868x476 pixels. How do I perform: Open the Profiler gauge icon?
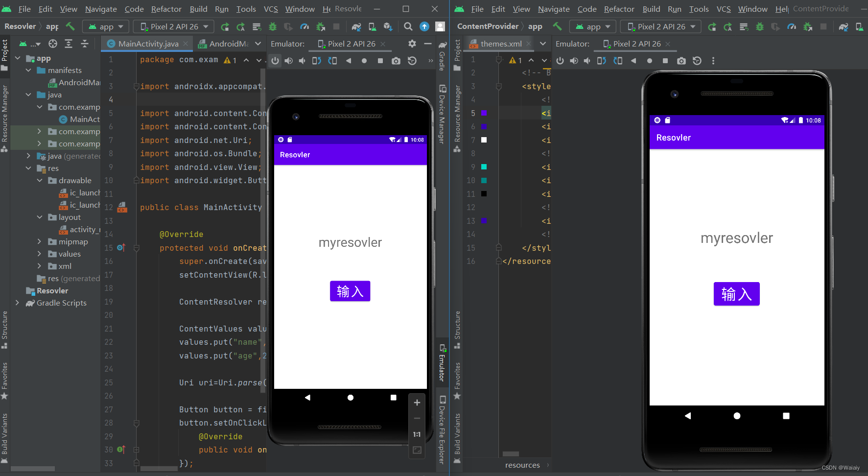click(x=305, y=26)
